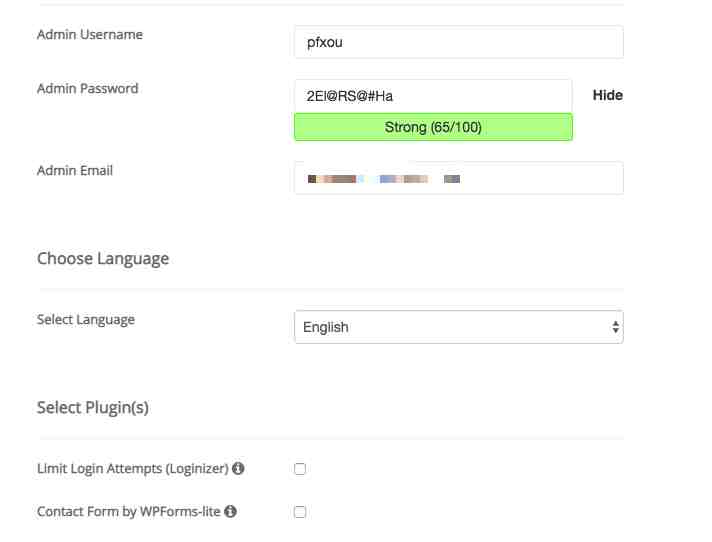Click the Limit Login Attempts (Loginizer) label
Image resolution: width=712 pixels, height=542 pixels.
[133, 468]
